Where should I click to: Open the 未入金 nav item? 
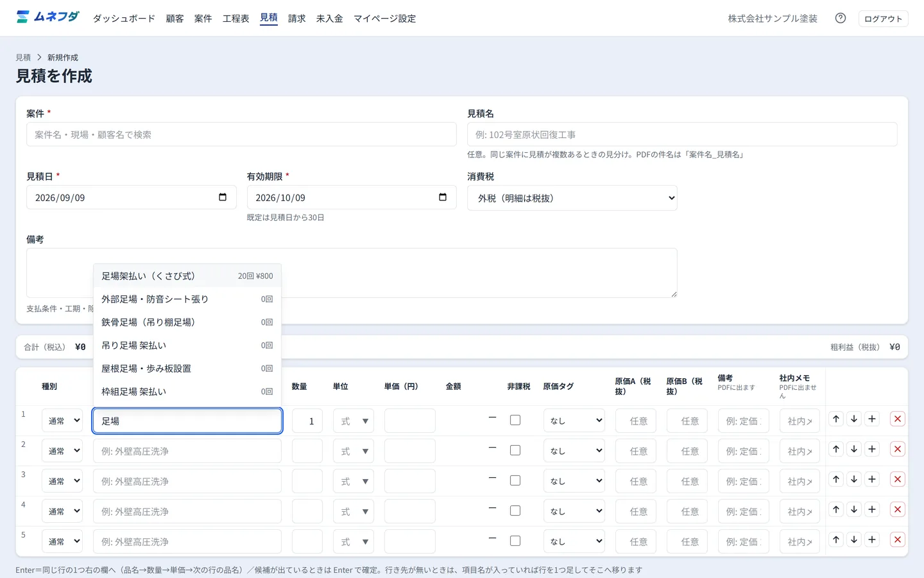tap(330, 19)
